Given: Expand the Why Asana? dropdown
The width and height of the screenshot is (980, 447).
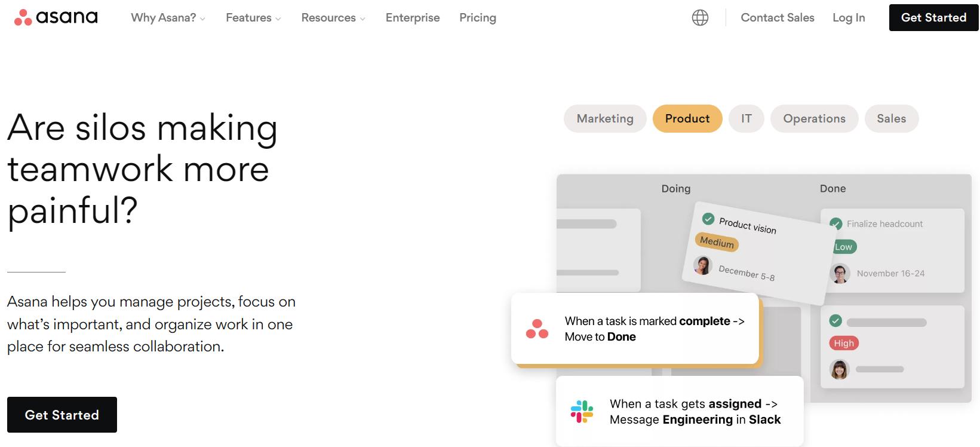Looking at the screenshot, I should (168, 18).
